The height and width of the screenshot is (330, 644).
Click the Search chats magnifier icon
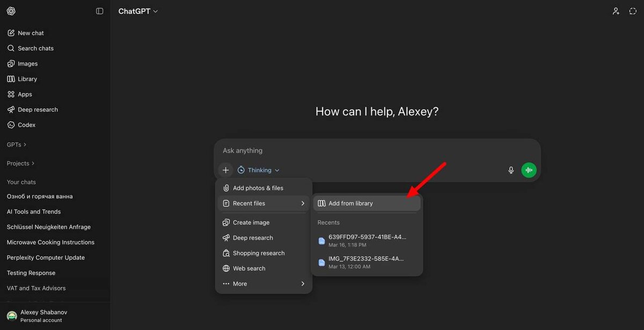[x=11, y=48]
